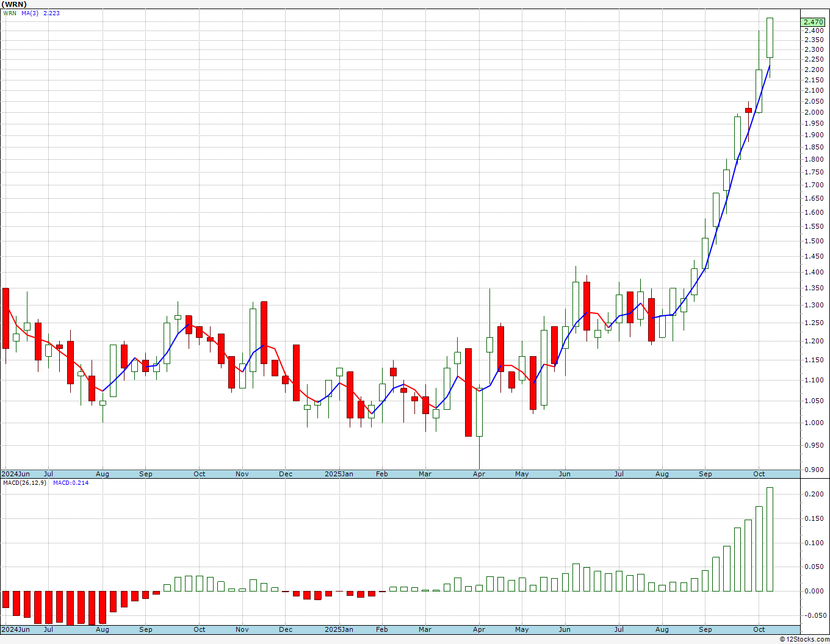The width and height of the screenshot is (830, 644).
Task: Click the 1.100 price axis value
Action: click(814, 380)
